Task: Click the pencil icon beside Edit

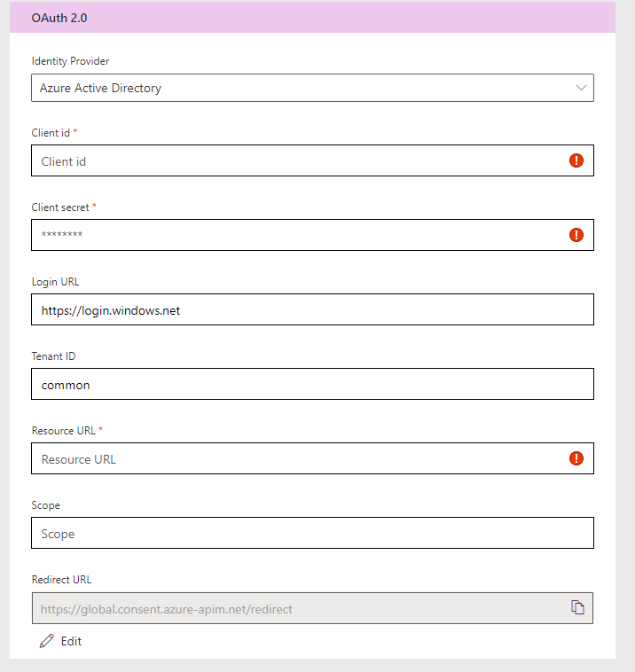Action: (x=47, y=641)
